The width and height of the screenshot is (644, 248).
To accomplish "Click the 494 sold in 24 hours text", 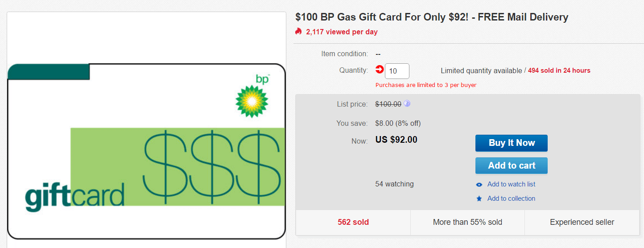I will [559, 70].
